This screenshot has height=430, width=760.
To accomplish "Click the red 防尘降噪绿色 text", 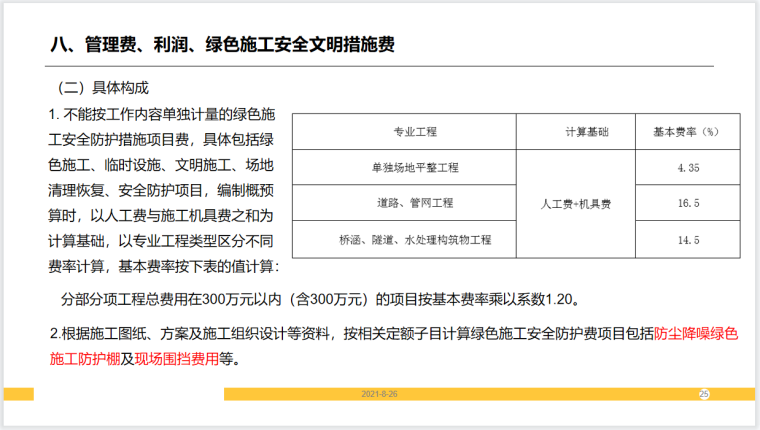I will click(x=696, y=335).
